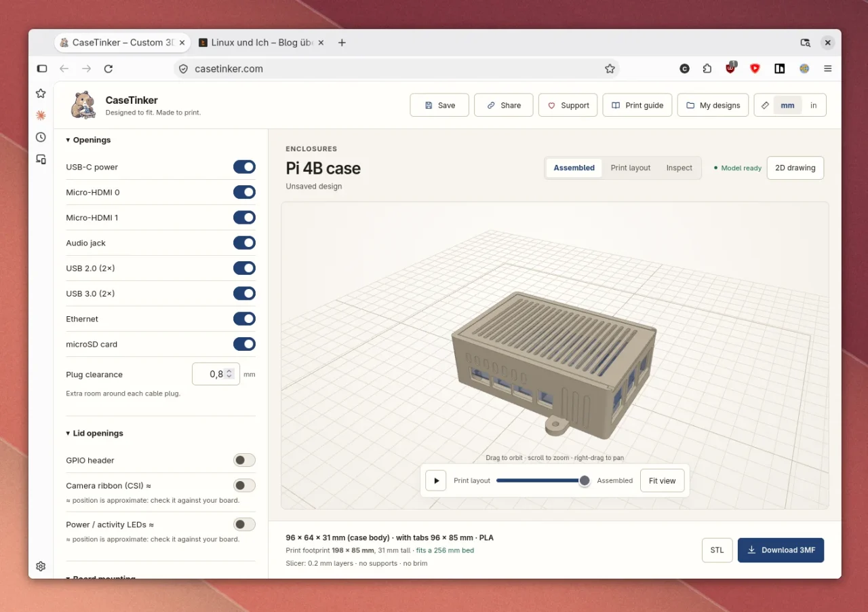The width and height of the screenshot is (868, 612).
Task: Toggle the Ethernet opening switch
Action: (x=244, y=319)
